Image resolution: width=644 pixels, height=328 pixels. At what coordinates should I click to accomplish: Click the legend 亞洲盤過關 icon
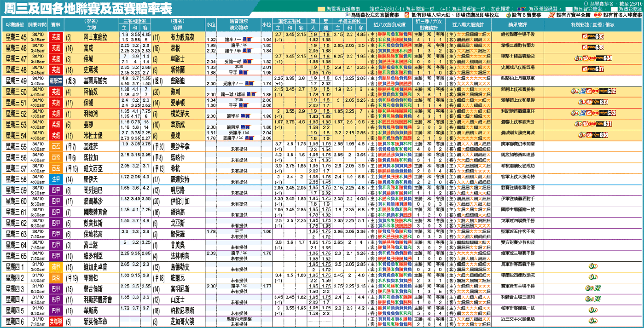(x=522, y=9)
